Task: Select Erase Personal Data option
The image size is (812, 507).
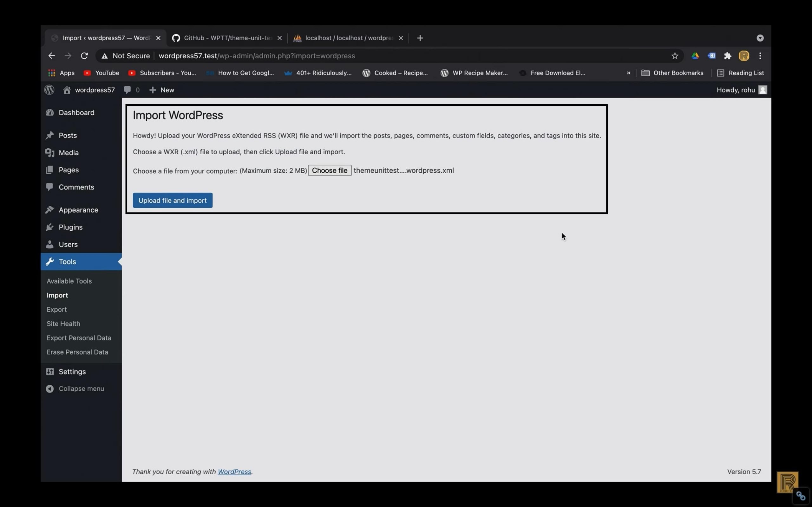Action: click(77, 352)
